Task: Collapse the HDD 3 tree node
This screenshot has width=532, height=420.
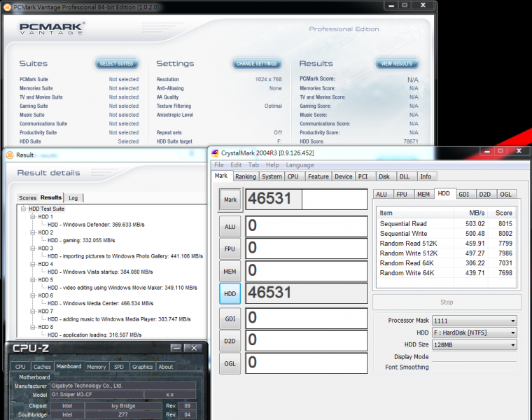Action: [33, 248]
